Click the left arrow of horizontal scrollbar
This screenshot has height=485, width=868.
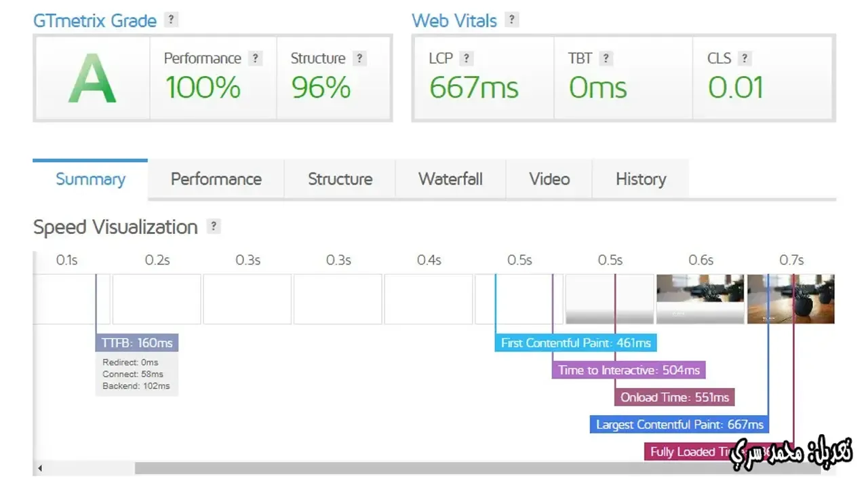click(x=40, y=468)
